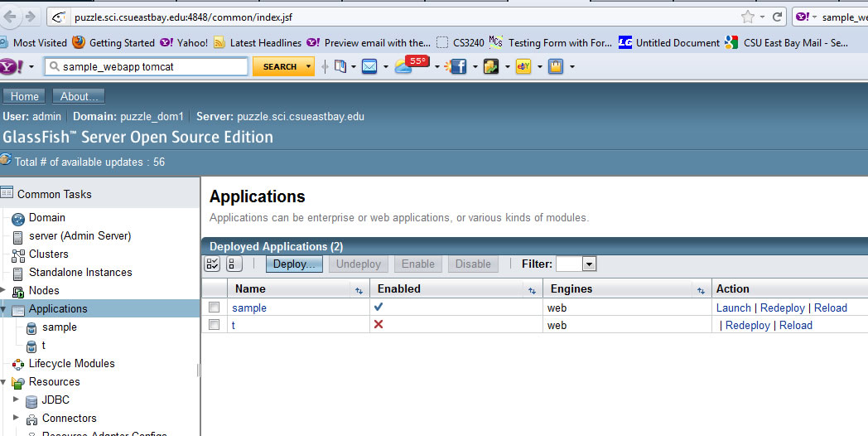
Task: Open the About... tab
Action: coord(79,96)
